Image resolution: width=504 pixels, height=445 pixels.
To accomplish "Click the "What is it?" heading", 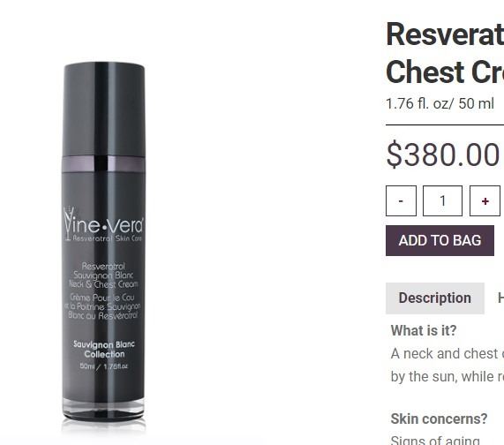I will [424, 330].
